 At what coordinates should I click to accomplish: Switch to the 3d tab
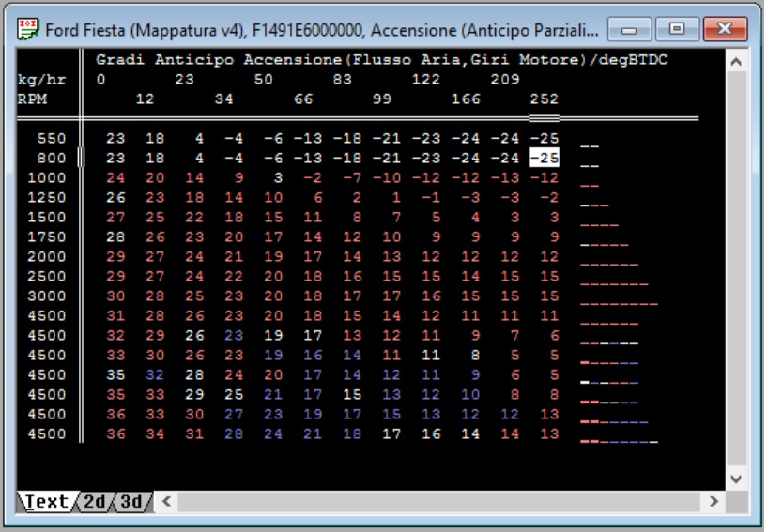(x=131, y=501)
